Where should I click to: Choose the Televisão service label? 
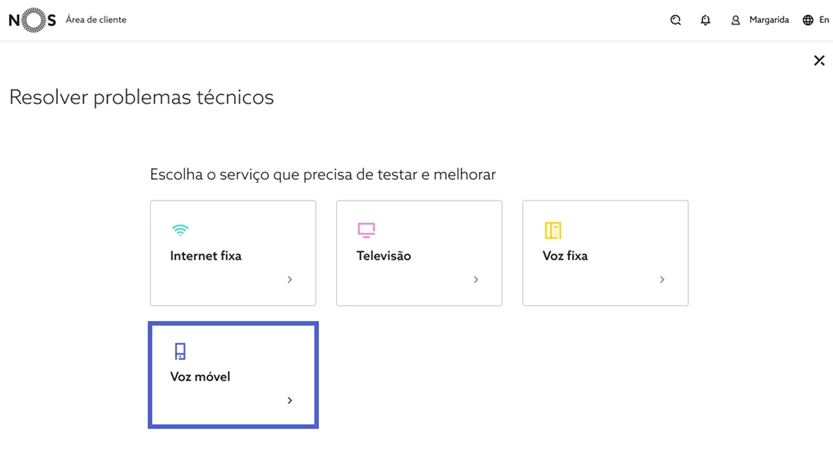pos(384,256)
